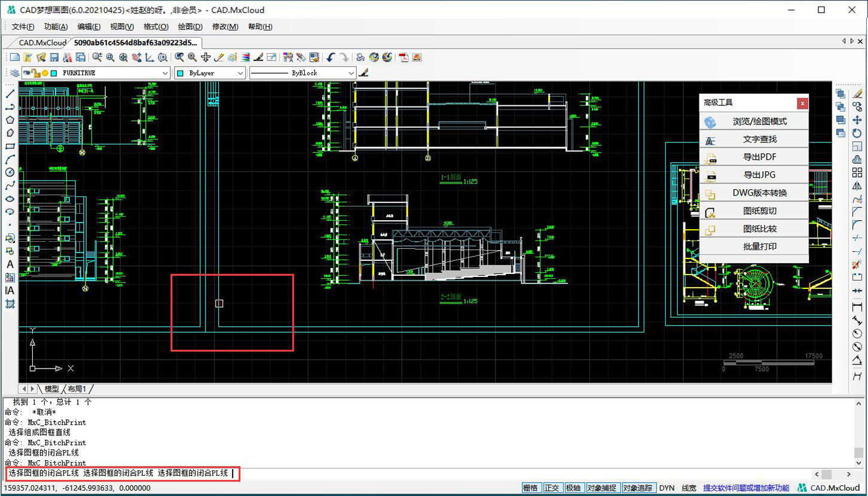The width and height of the screenshot is (868, 496).
Task: Select the Ellipse draw tool
Action: tap(10, 199)
